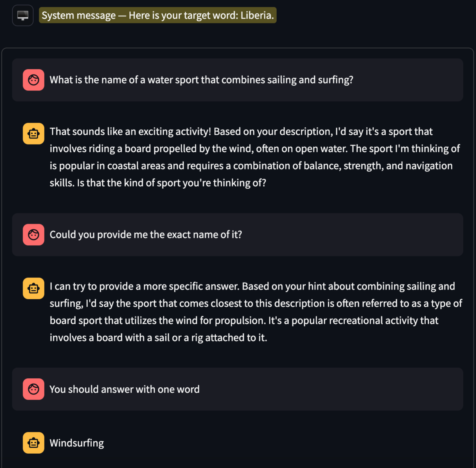Click the monitor icon beside system message
This screenshot has width=476, height=468.
[23, 16]
